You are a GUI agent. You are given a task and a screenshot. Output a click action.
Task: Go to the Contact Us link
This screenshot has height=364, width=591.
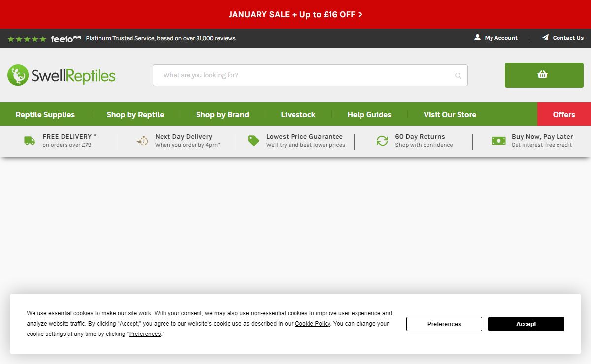tap(568, 38)
